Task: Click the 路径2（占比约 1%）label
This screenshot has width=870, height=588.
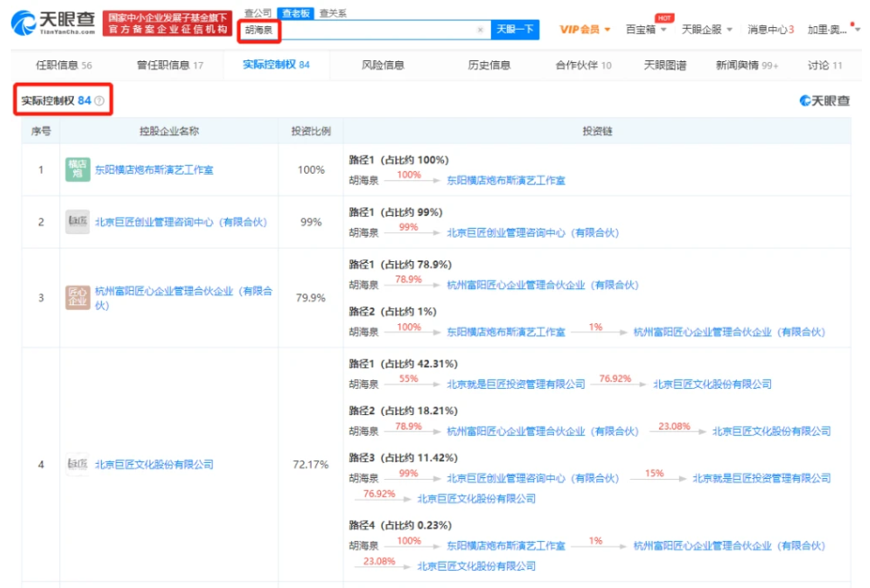Action: tap(393, 312)
